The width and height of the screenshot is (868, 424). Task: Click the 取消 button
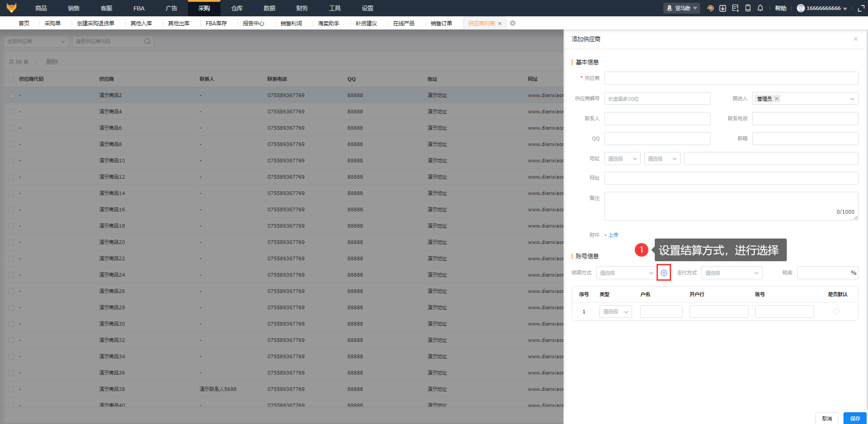[827, 419]
